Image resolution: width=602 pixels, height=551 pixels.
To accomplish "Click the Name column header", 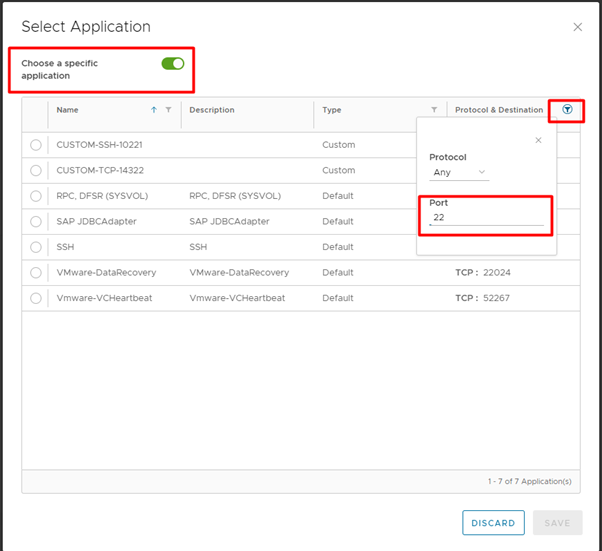I will [x=67, y=110].
